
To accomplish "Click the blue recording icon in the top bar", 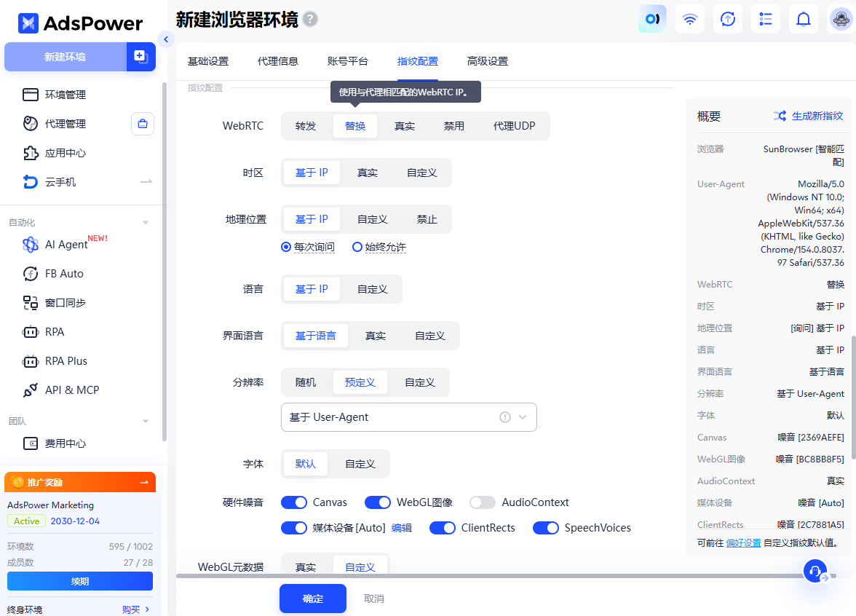I will [x=652, y=19].
